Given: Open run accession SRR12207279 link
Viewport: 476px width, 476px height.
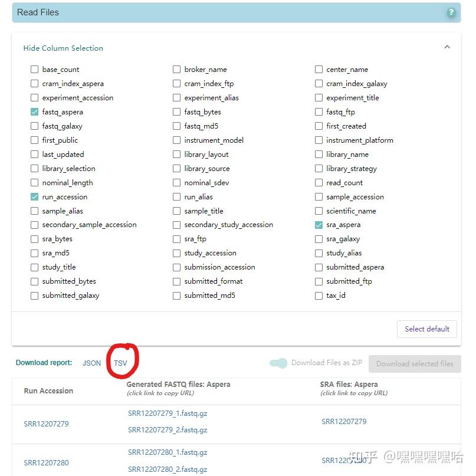Looking at the screenshot, I should 46,424.
